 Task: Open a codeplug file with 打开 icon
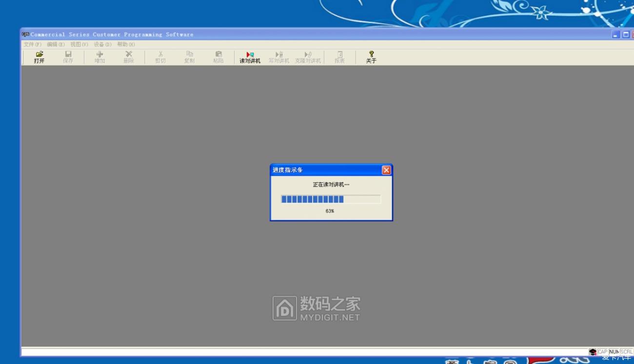click(x=39, y=57)
